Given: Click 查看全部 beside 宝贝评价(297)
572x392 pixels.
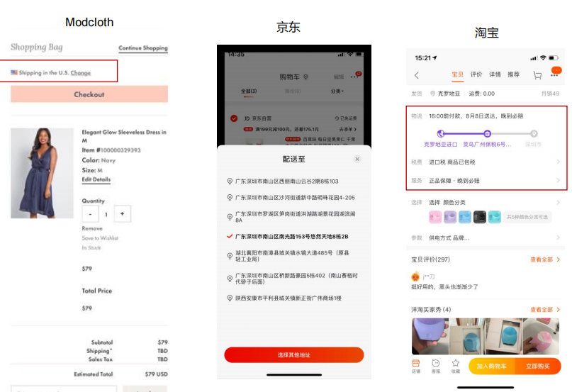Looking at the screenshot, I should (544, 259).
